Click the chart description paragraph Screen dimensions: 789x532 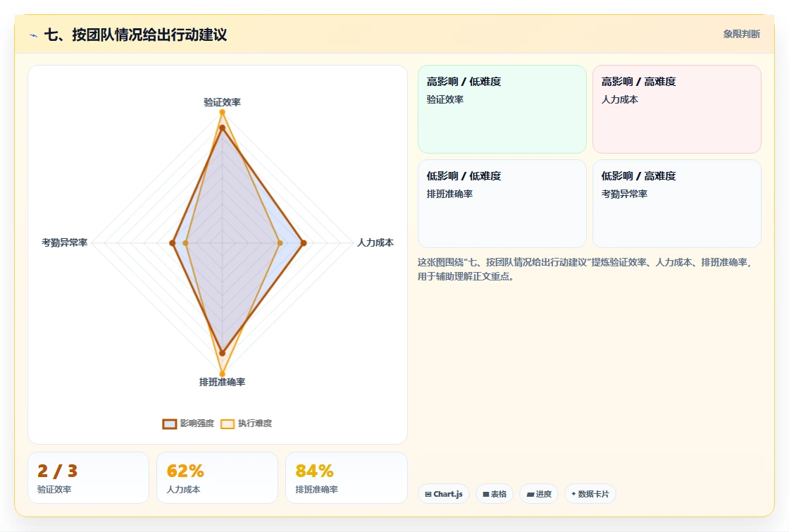click(585, 269)
